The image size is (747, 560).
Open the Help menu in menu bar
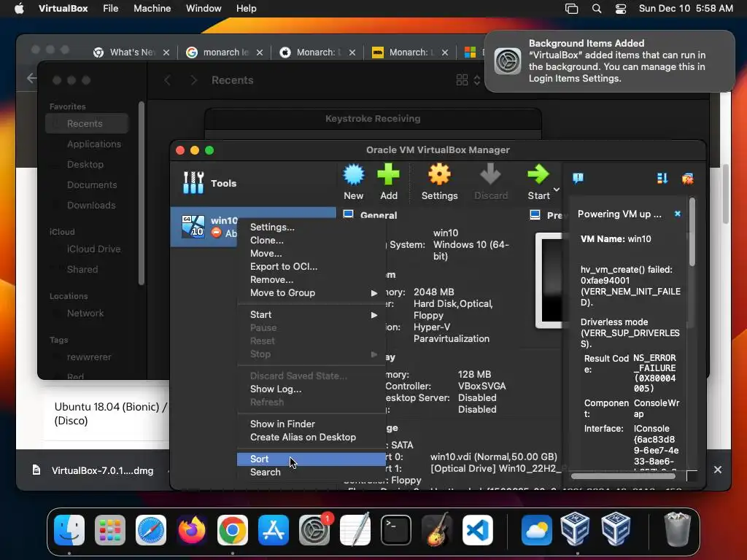pos(247,9)
